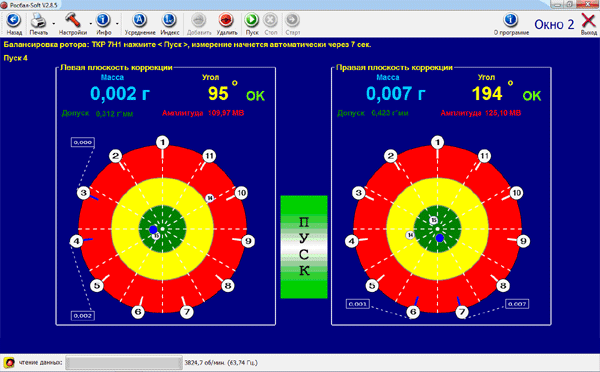Select blade marker 8 in right plane
The height and width of the screenshot is (372, 600).
[x=503, y=286]
